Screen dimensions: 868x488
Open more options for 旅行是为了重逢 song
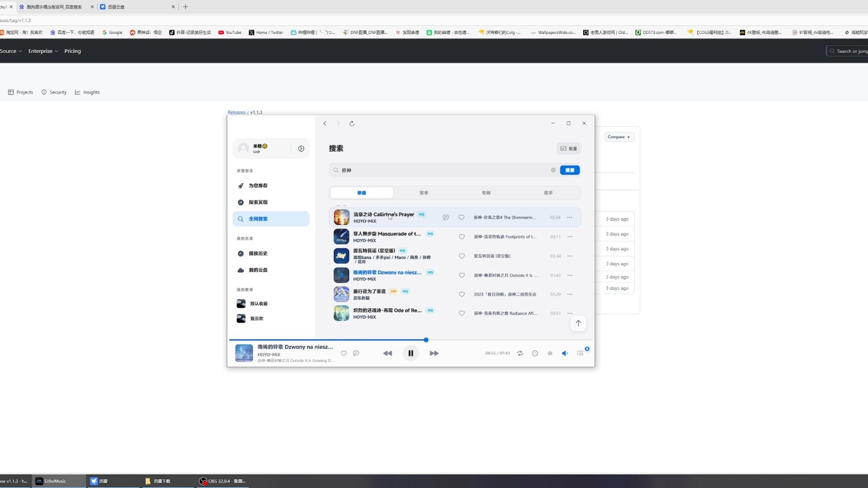coord(570,294)
